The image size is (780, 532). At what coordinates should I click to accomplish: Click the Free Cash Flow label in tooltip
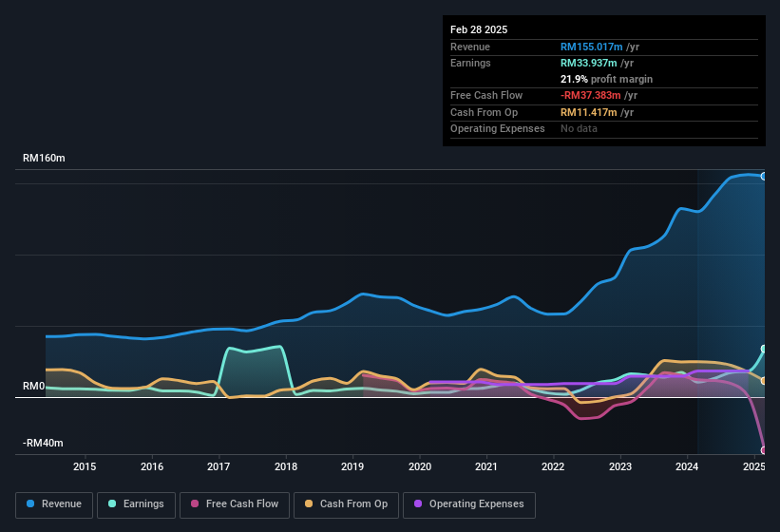(x=486, y=95)
